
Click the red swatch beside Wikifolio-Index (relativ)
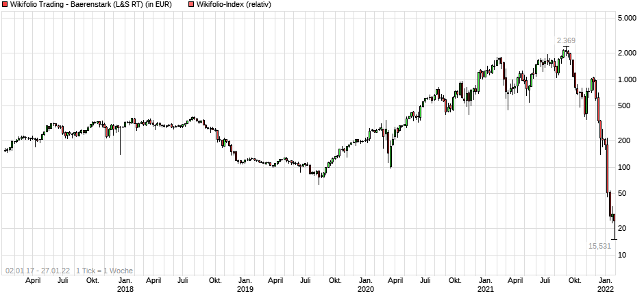[191, 5]
